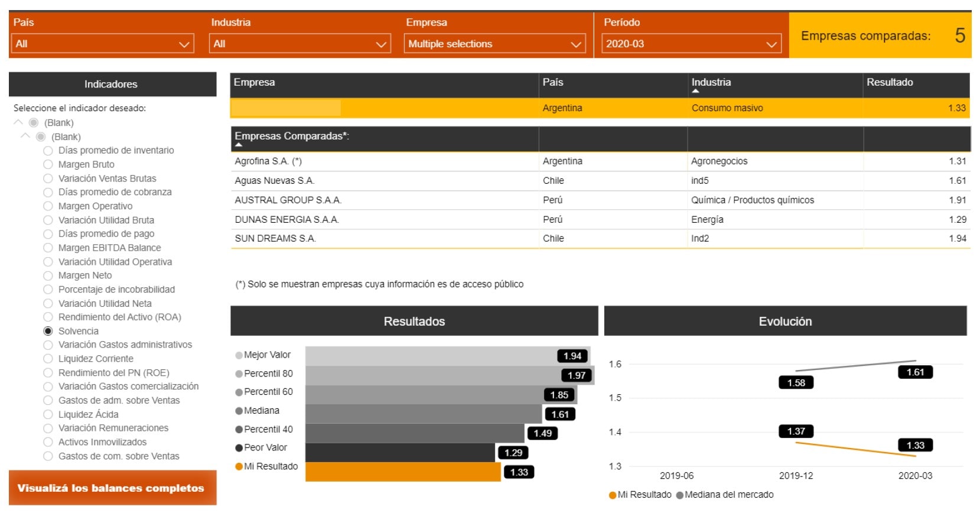
Task: Collapse the nested (Blank) tree node
Action: [25, 136]
